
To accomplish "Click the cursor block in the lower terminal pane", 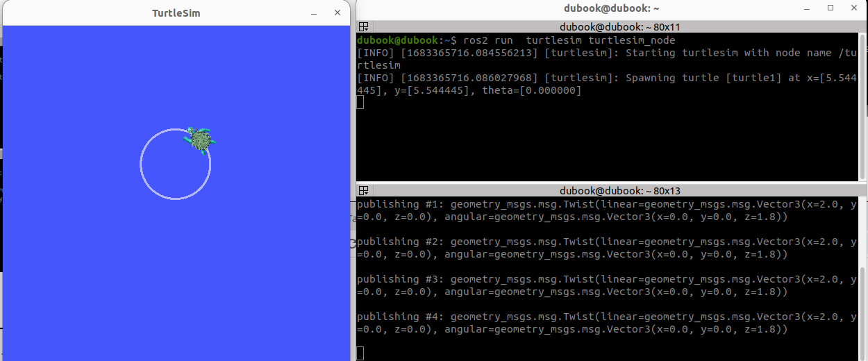I will 360,353.
